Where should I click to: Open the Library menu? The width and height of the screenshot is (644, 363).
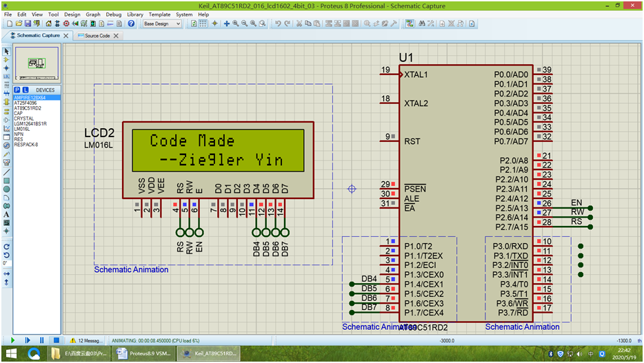tap(134, 14)
